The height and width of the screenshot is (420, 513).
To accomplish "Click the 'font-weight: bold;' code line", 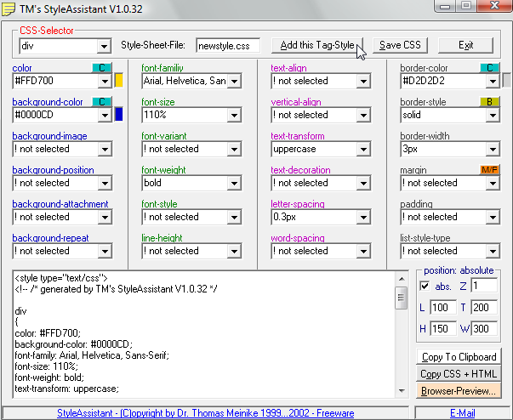I will point(49,377).
